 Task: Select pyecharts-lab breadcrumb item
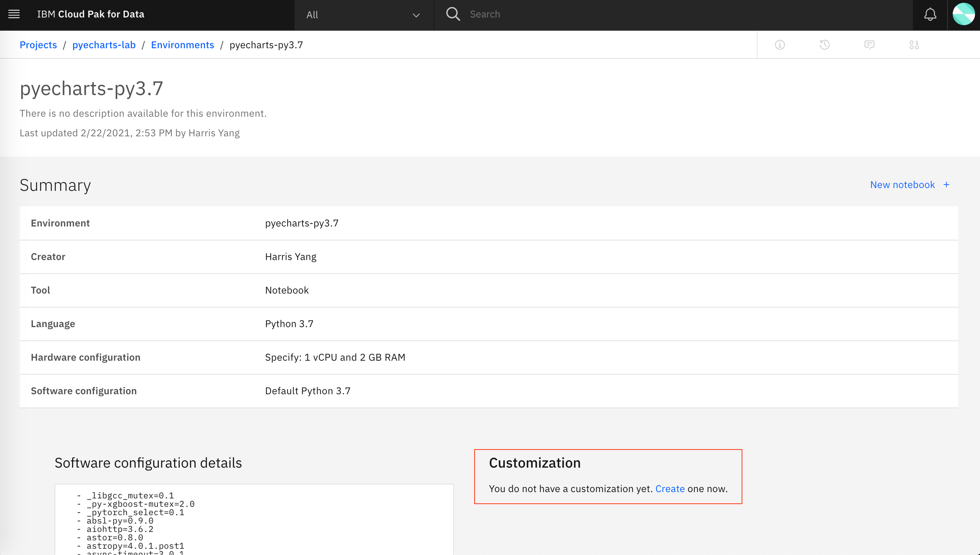coord(104,44)
